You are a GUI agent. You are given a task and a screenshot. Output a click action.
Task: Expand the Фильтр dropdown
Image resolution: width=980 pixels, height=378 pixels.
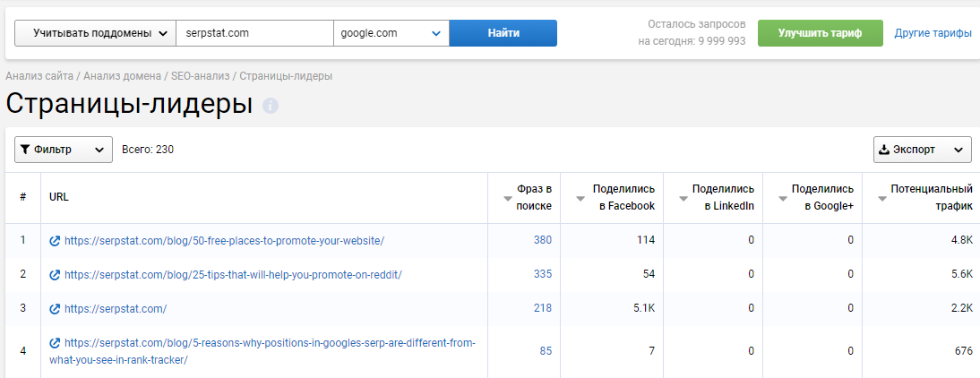click(x=63, y=150)
